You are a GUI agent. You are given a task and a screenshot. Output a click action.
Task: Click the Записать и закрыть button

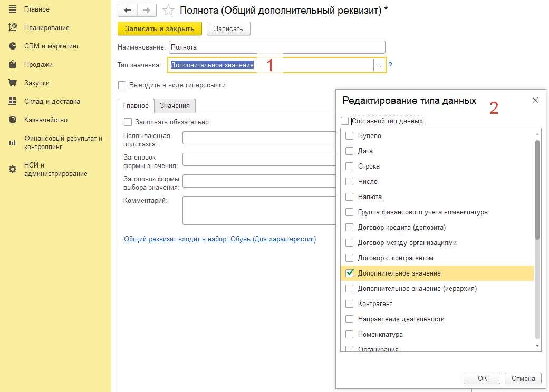click(x=160, y=28)
